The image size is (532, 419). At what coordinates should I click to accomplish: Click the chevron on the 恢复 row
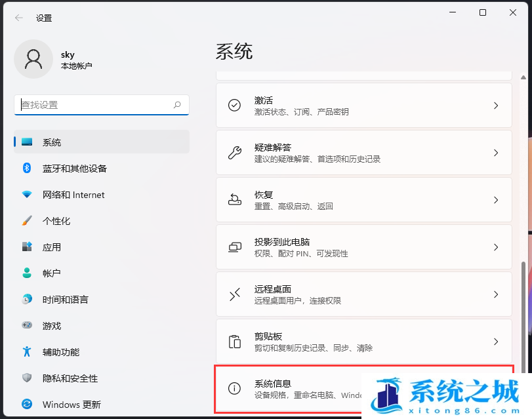pyautogui.click(x=496, y=200)
